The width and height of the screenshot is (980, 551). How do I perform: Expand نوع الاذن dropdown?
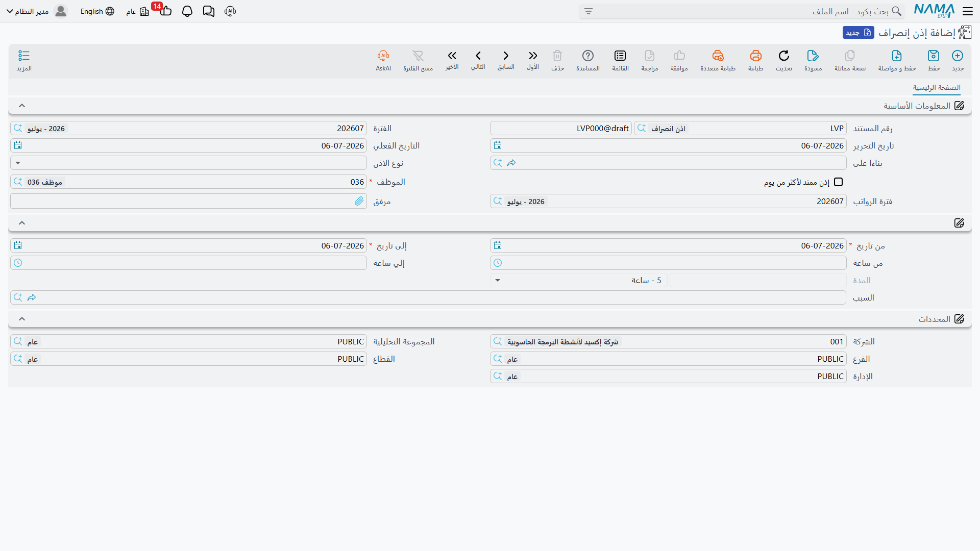click(x=18, y=163)
